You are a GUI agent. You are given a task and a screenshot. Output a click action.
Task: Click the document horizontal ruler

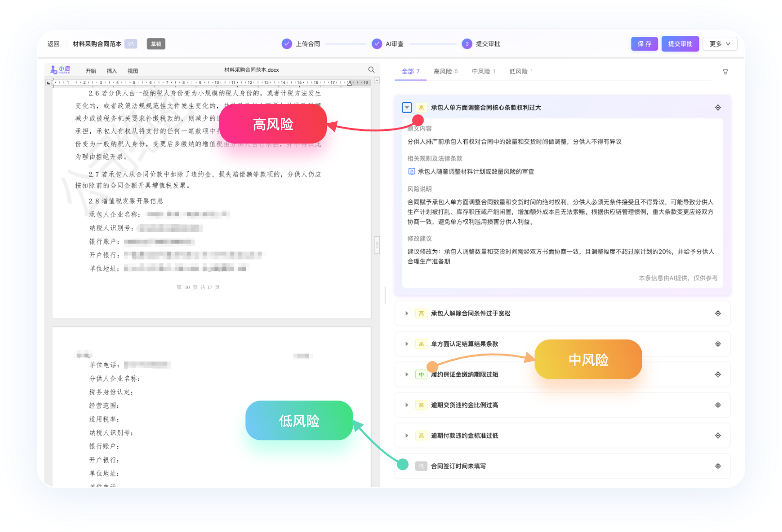coord(212,83)
